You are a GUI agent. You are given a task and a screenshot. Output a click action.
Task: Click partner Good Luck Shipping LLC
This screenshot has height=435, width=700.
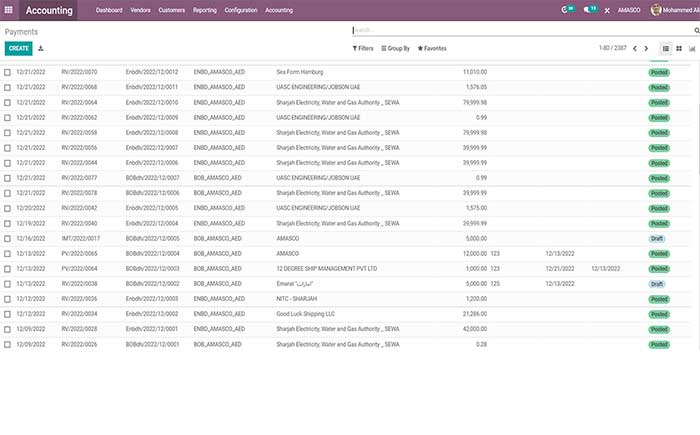(x=305, y=314)
